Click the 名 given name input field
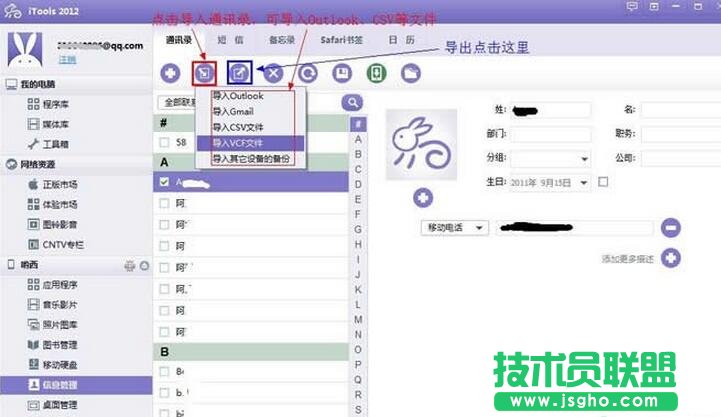Viewport: 721px width, 417px height. 681,110
